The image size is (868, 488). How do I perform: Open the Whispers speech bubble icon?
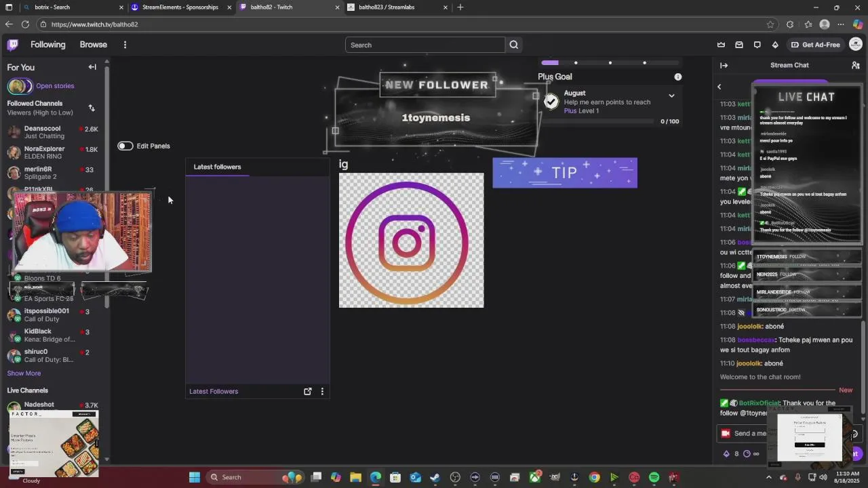[757, 45]
